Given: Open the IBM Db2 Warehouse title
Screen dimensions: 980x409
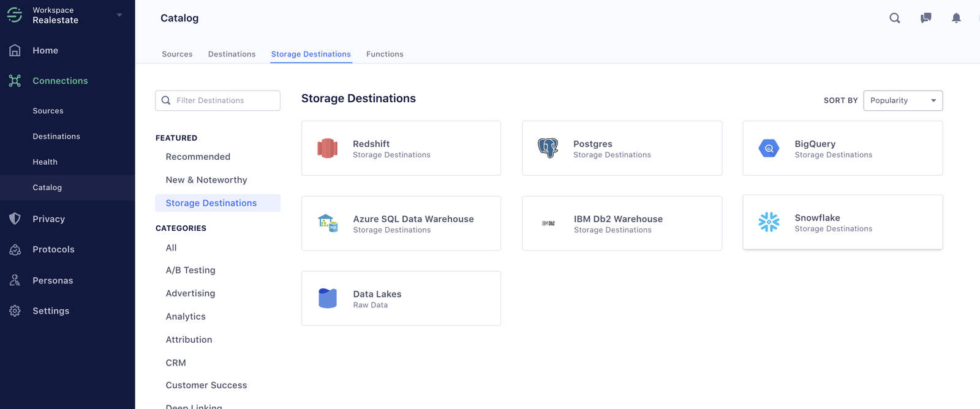Looking at the screenshot, I should tap(618, 219).
